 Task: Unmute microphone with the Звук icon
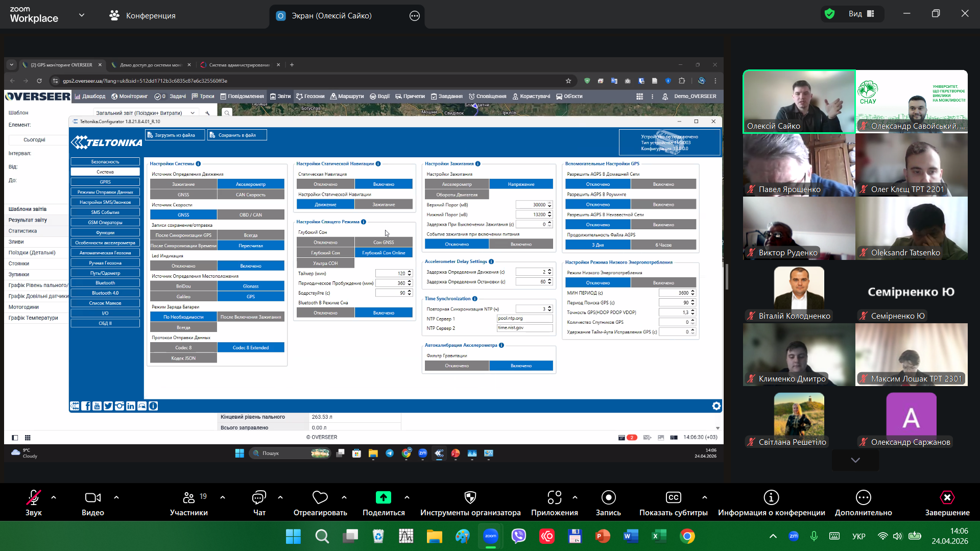coord(33,498)
